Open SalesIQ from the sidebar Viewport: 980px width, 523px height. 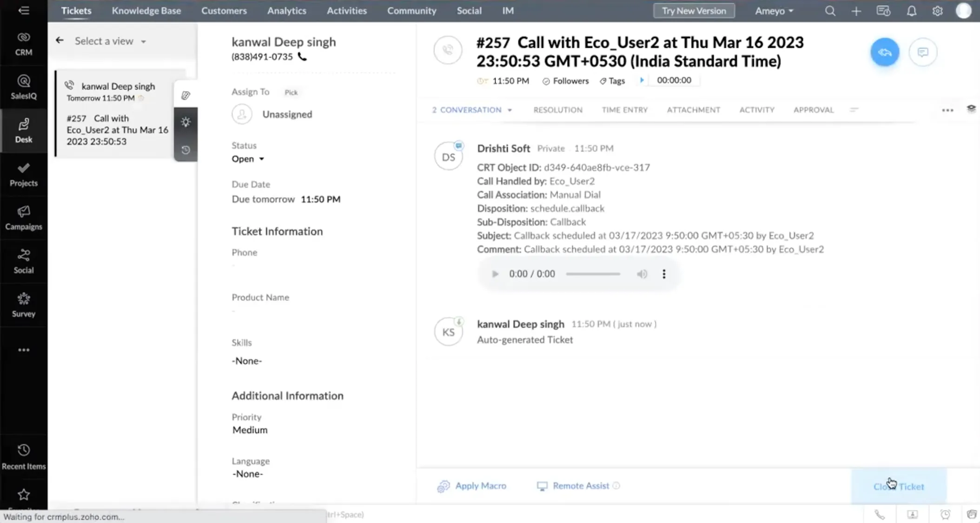pos(24,87)
